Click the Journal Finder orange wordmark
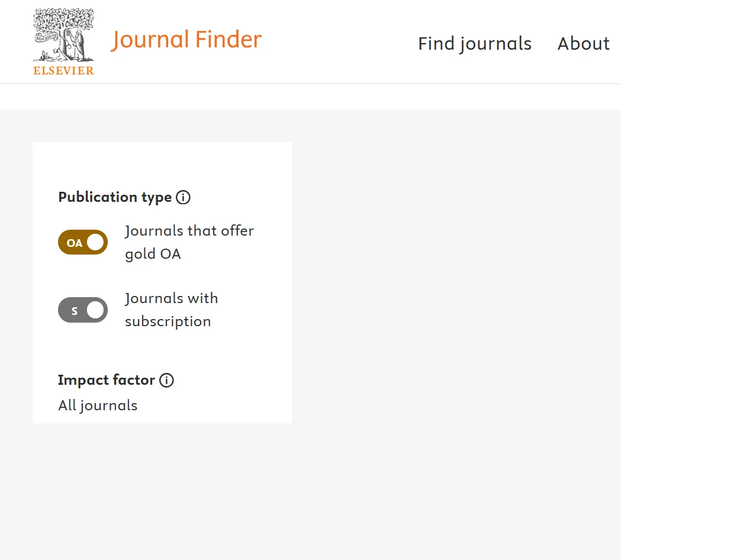Screen dimensions: 746x560 pyautogui.click(x=186, y=40)
